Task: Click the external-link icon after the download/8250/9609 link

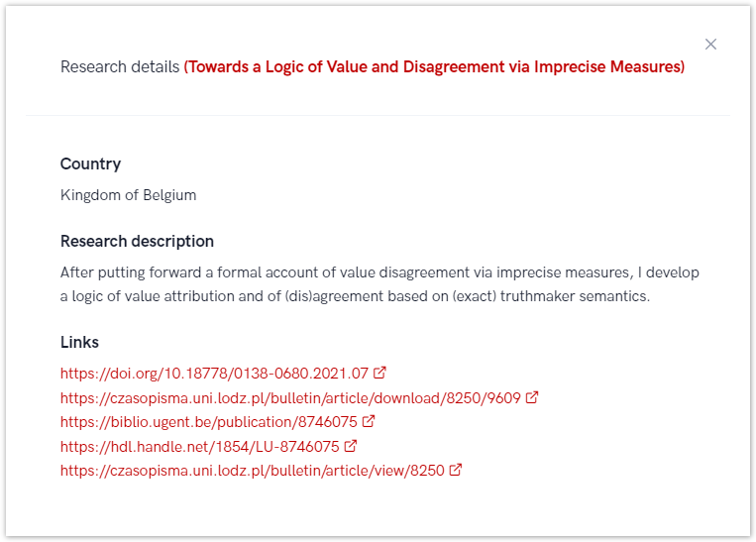Action: pos(532,397)
